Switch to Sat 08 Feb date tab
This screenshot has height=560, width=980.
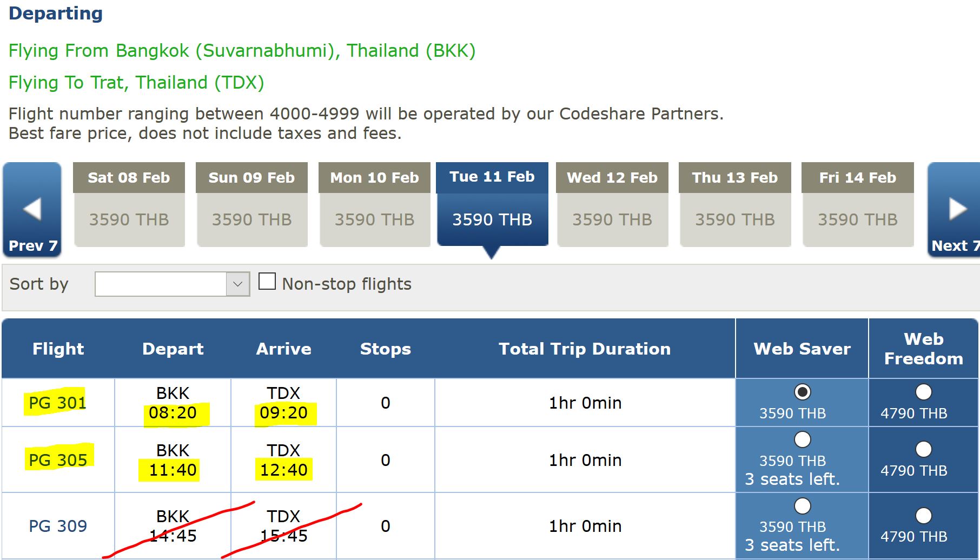pyautogui.click(x=129, y=205)
